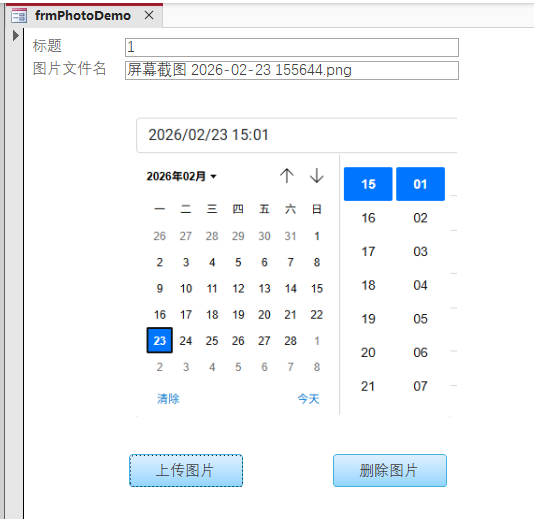Viewport: 534px width, 519px height.
Task: Open the 2026年02月 month dropdown
Action: [182, 176]
